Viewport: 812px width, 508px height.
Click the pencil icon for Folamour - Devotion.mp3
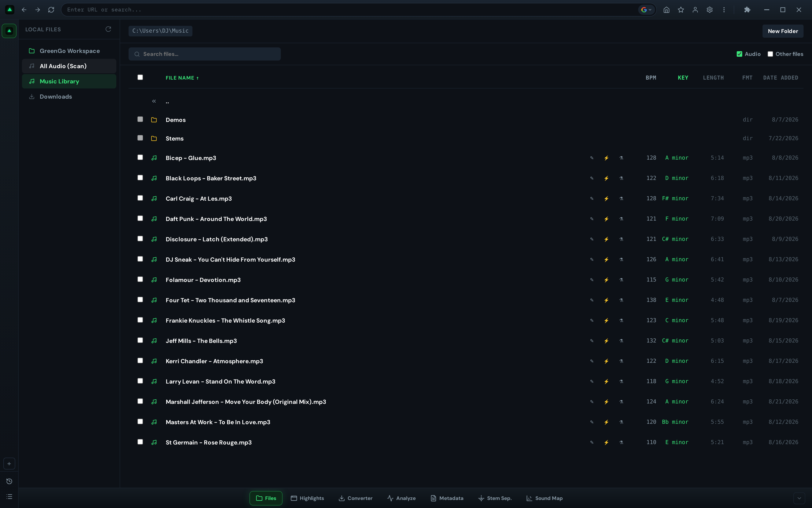(x=592, y=280)
